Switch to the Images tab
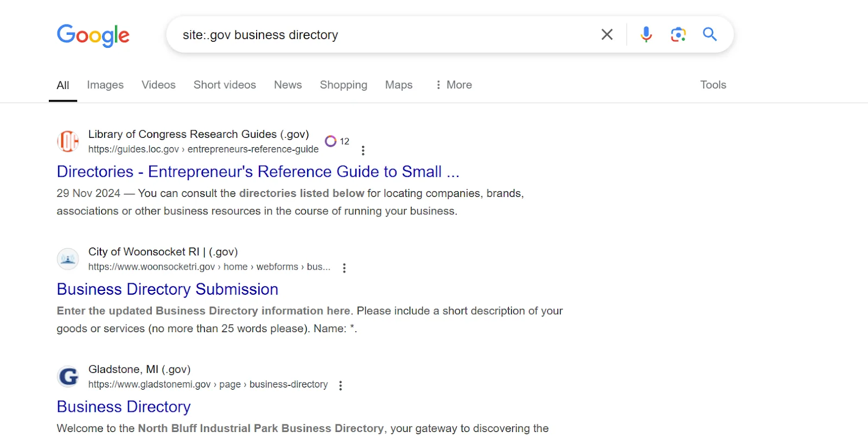This screenshot has width=868, height=438. [105, 85]
